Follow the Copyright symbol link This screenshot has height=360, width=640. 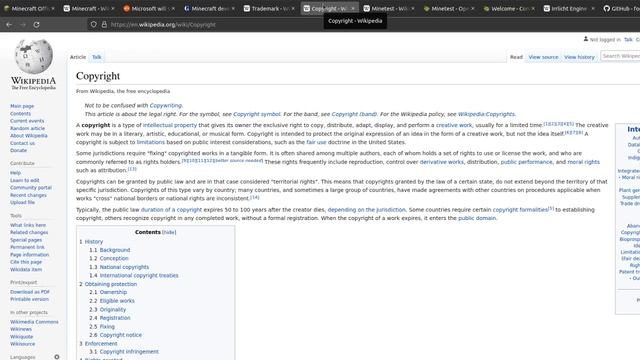pos(256,114)
